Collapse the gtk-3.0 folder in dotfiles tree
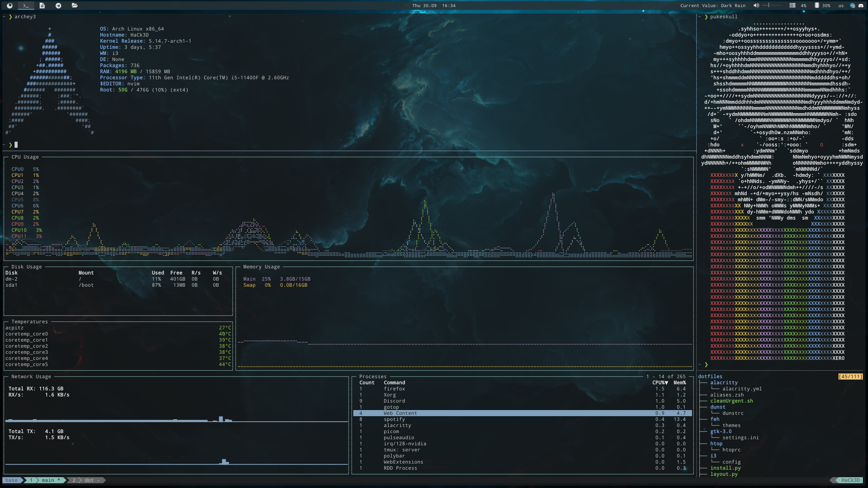 tap(721, 431)
